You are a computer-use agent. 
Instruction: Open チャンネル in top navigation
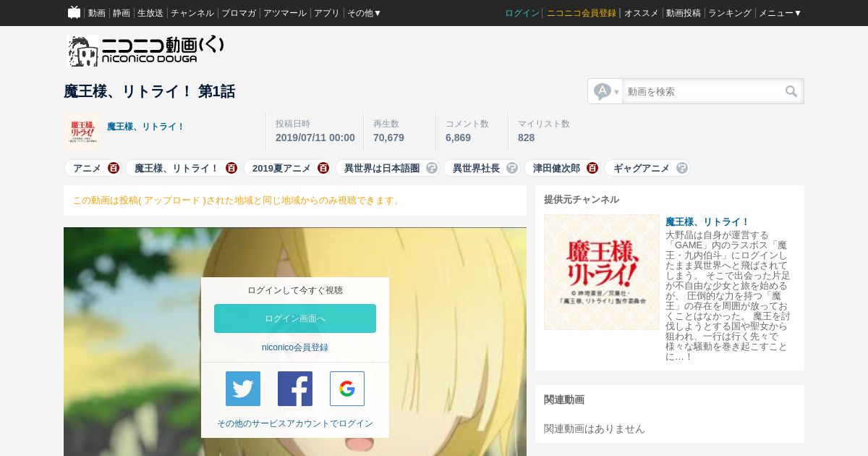(x=192, y=13)
